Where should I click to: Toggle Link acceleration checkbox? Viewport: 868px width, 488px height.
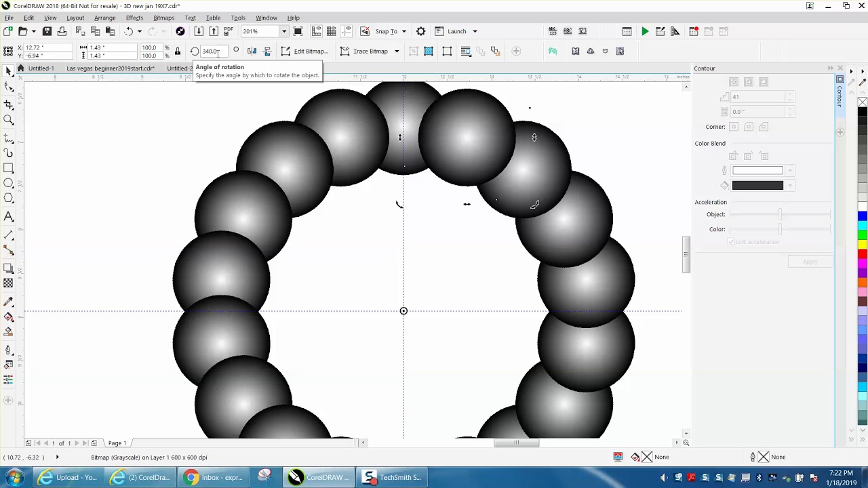(x=731, y=242)
